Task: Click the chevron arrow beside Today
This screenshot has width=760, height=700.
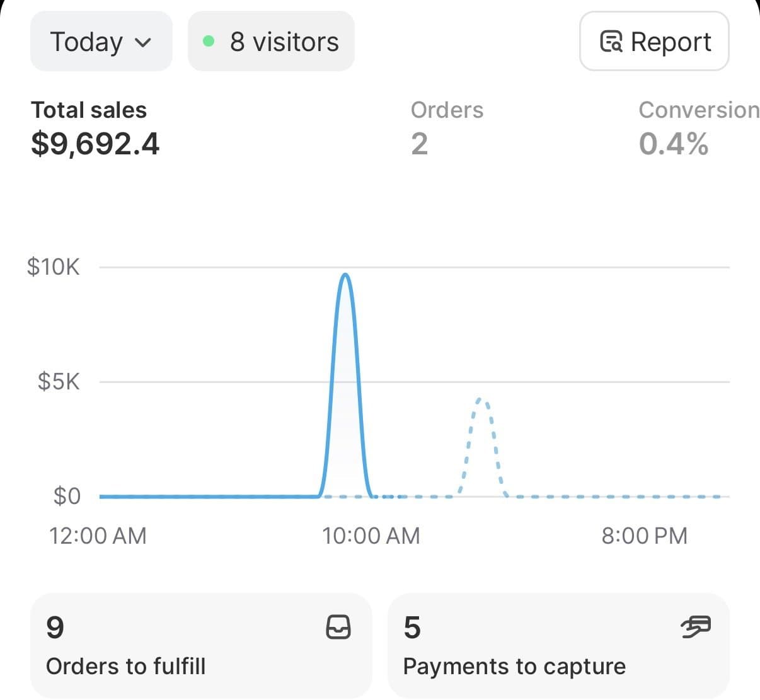Action: pos(144,43)
